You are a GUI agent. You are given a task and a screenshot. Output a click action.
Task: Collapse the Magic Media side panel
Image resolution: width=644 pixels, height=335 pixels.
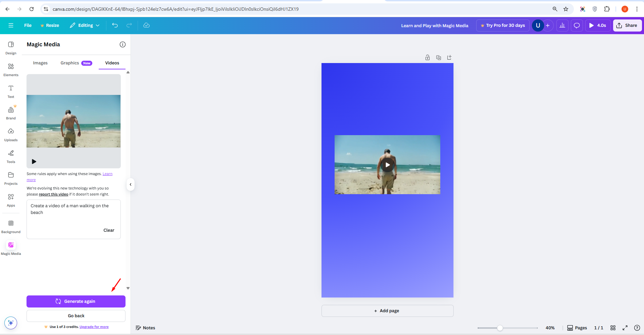coord(130,184)
